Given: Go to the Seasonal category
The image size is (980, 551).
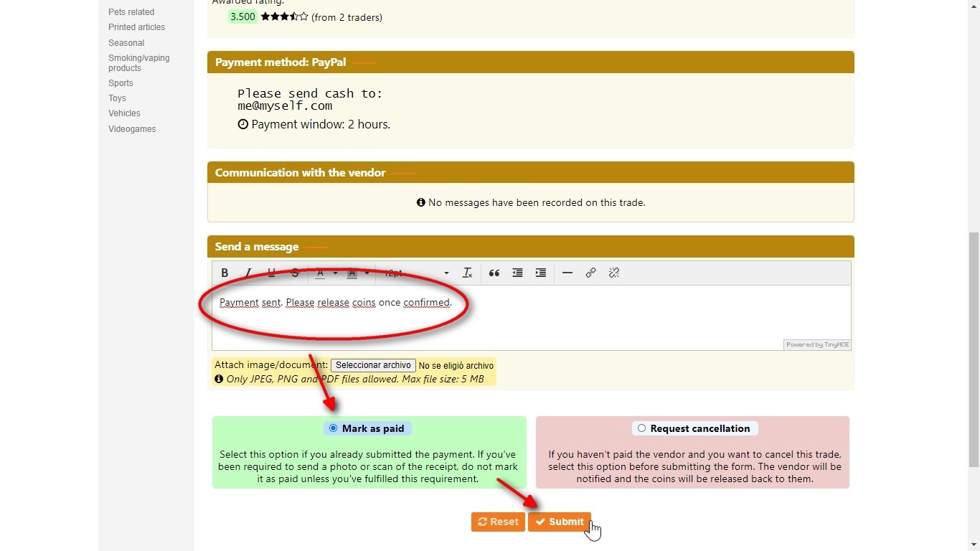Looking at the screenshot, I should point(126,43).
